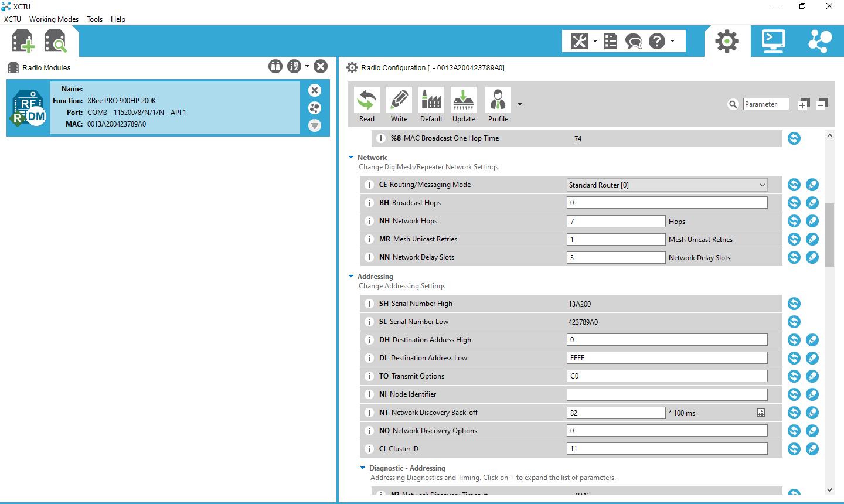Open the Consoles working mode tab
Viewport: 844px width, 504px height.
tap(773, 41)
